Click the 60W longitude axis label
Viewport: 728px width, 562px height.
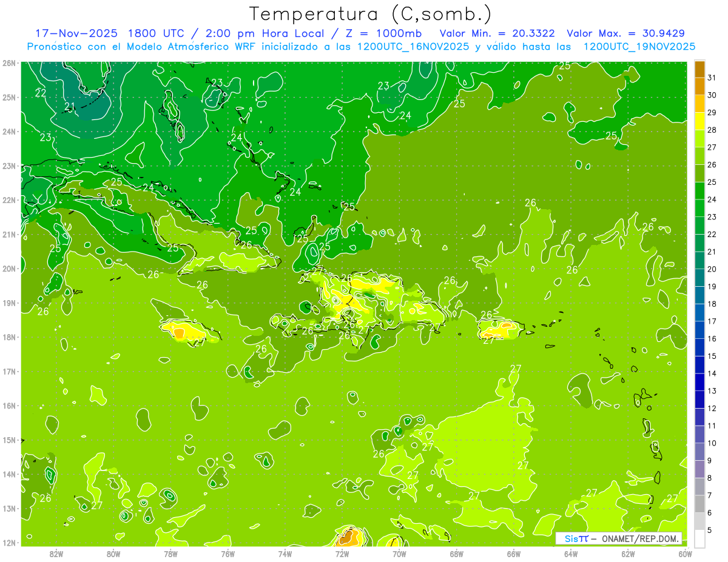coord(686,554)
